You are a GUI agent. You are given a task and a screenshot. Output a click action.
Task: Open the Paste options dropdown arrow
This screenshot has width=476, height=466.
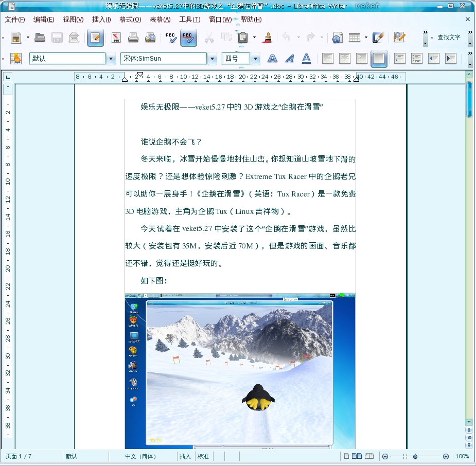click(x=254, y=38)
